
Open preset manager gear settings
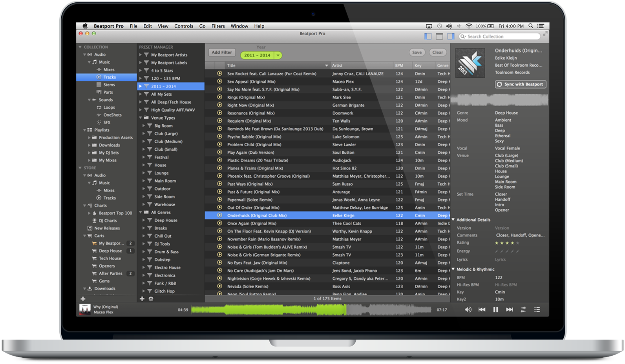pos(151,299)
